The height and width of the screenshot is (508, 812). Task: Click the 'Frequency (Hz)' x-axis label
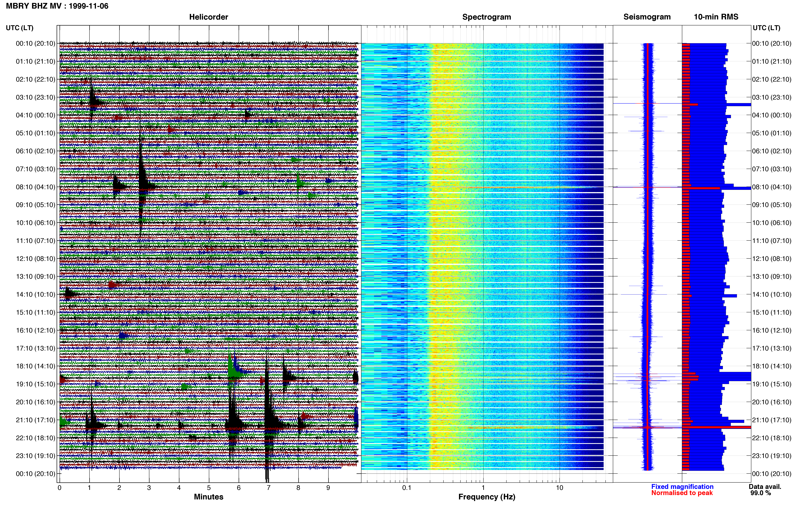pos(487,497)
